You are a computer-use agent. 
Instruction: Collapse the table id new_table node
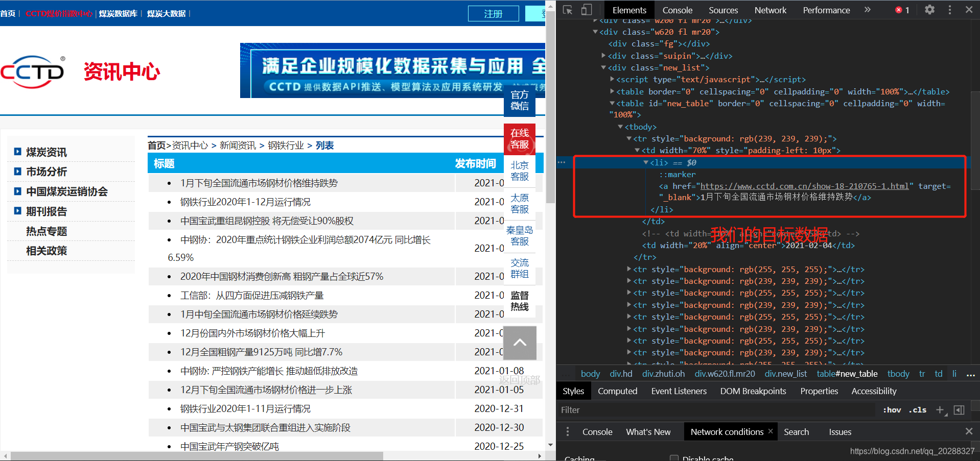612,103
